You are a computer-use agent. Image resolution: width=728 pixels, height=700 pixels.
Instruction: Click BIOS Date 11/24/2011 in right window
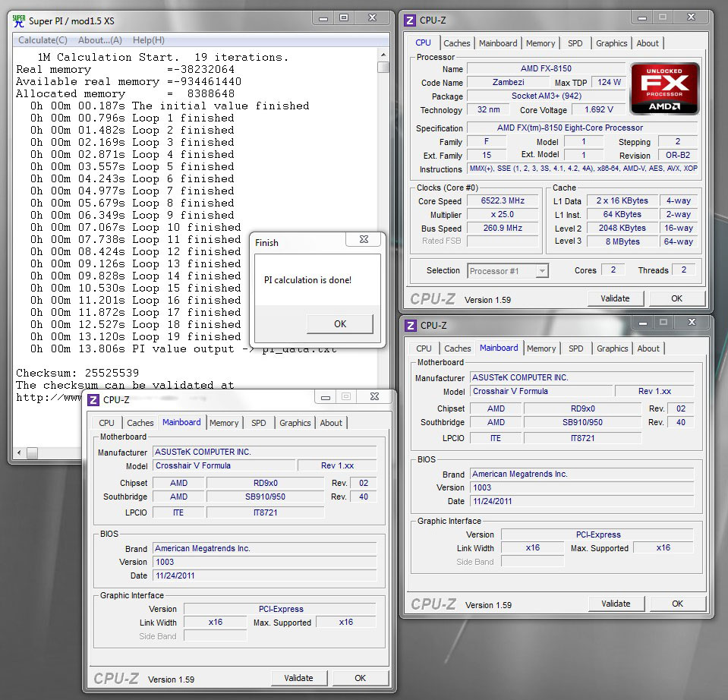coord(582,501)
